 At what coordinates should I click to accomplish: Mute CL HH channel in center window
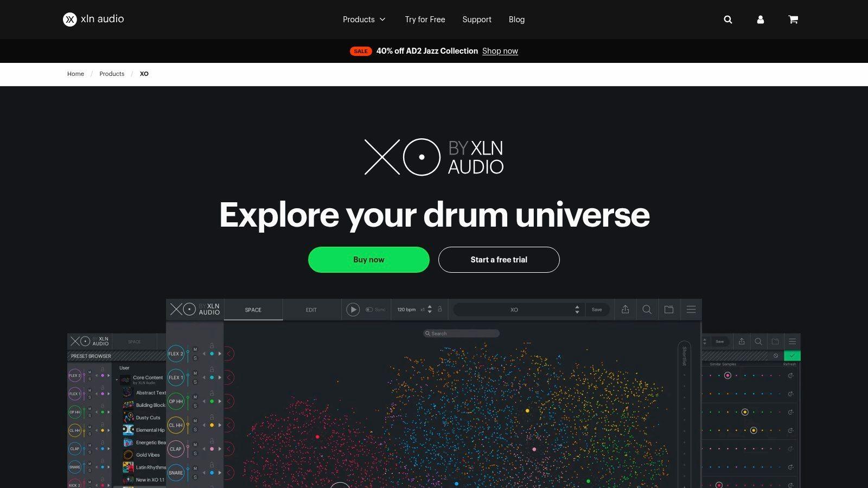[x=195, y=421]
